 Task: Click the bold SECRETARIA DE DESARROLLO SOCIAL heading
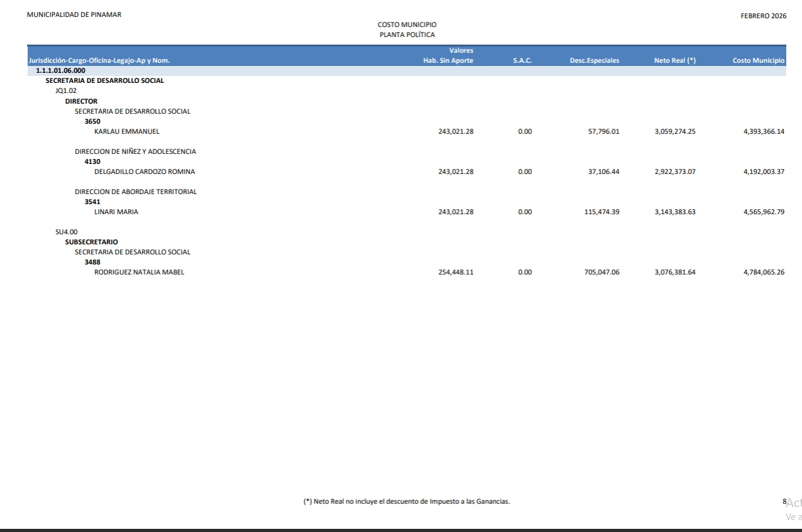(x=104, y=81)
